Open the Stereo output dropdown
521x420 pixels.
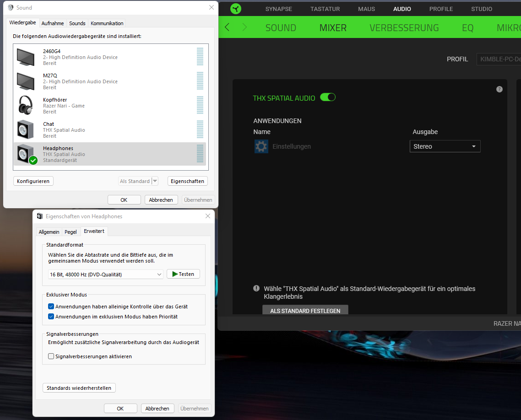445,146
